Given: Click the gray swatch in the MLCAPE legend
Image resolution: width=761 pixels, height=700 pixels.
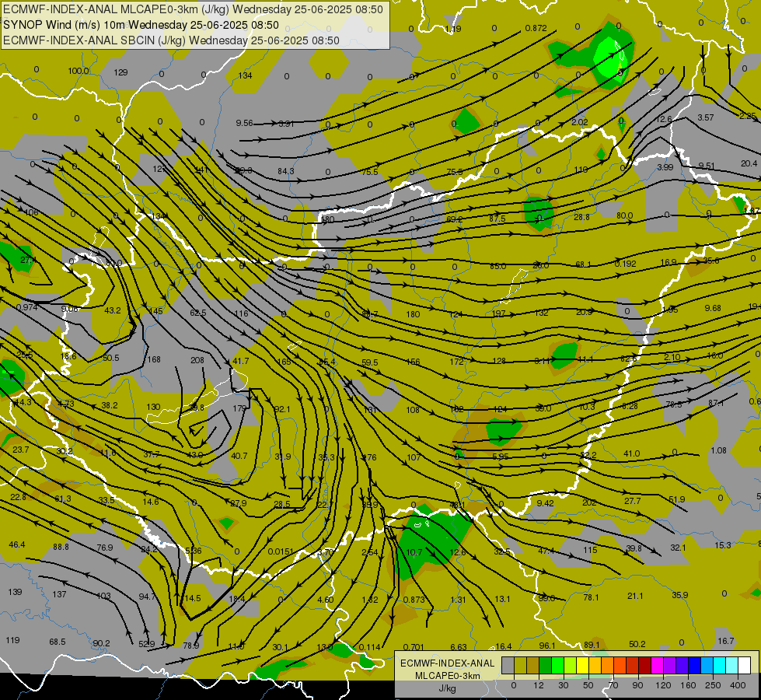Looking at the screenshot, I should pyautogui.click(x=508, y=665).
